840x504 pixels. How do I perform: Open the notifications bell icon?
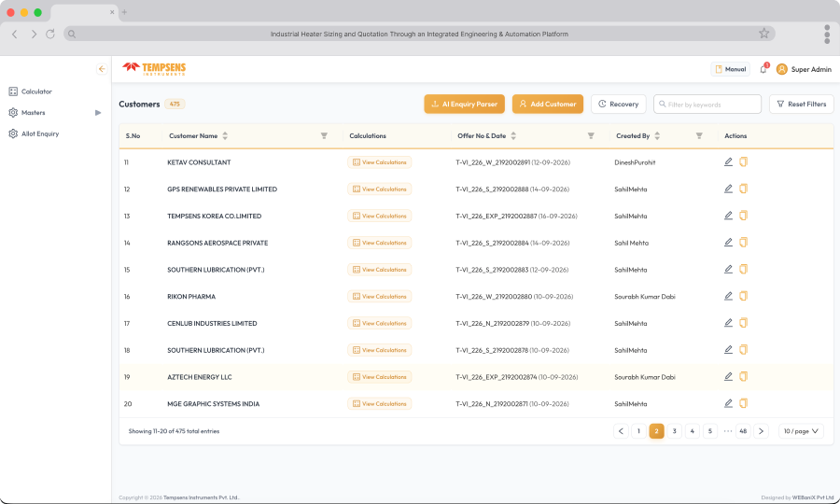click(x=763, y=69)
